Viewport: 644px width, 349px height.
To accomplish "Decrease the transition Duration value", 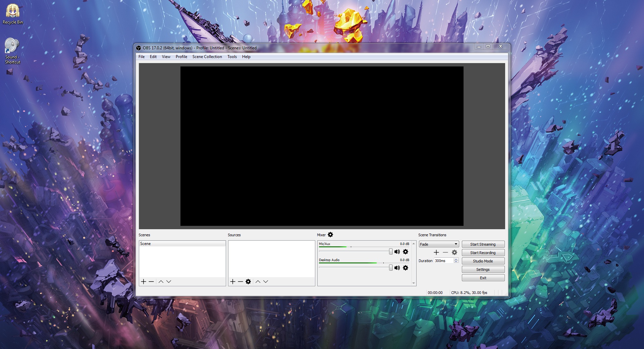I will pos(456,262).
